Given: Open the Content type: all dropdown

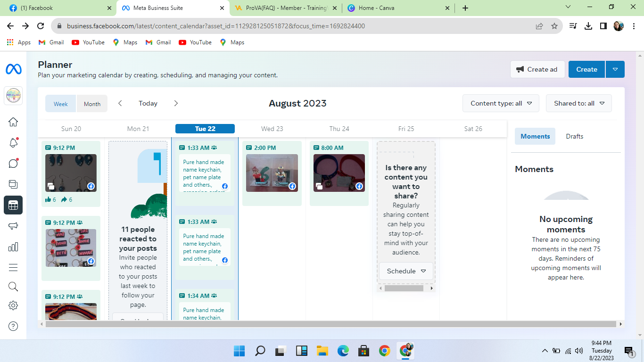Looking at the screenshot, I should click(x=501, y=103).
